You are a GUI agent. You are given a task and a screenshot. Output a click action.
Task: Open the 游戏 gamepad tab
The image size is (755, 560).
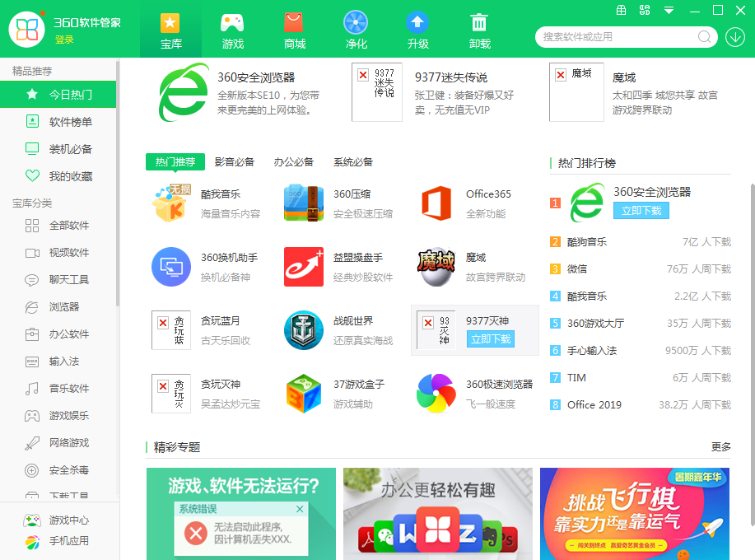pyautogui.click(x=232, y=30)
